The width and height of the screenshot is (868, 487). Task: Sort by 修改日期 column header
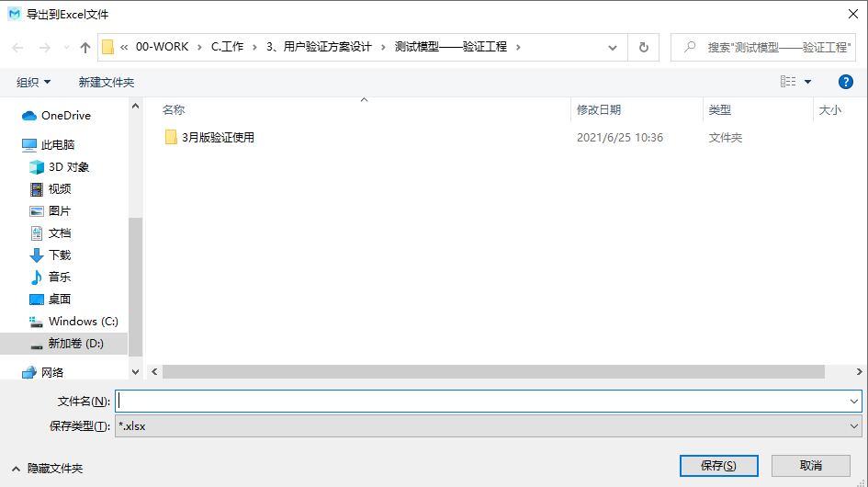[x=599, y=109]
